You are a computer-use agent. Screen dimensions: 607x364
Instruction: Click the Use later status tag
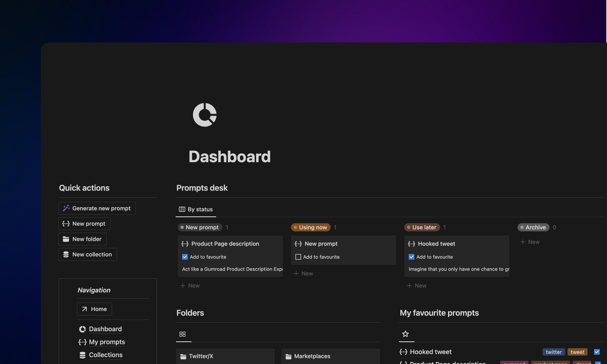tap(422, 227)
